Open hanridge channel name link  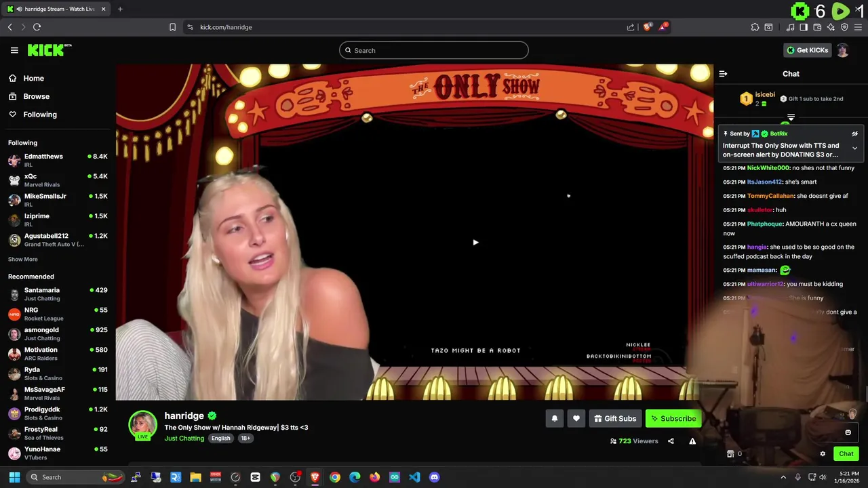coord(184,416)
